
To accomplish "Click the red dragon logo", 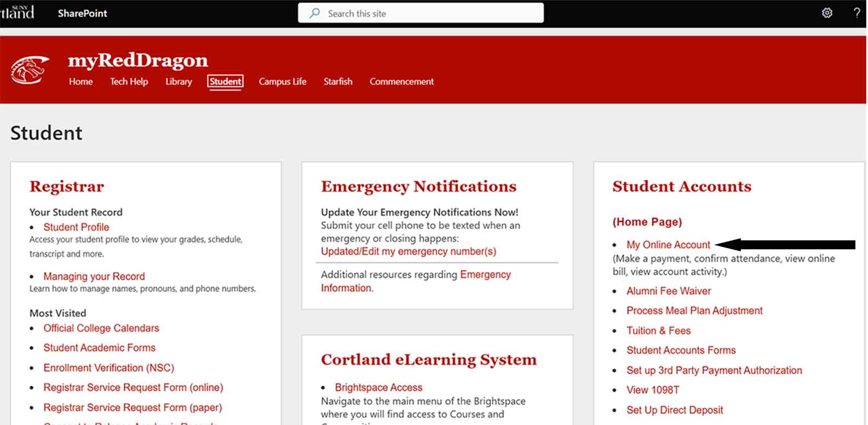I will coord(30,70).
